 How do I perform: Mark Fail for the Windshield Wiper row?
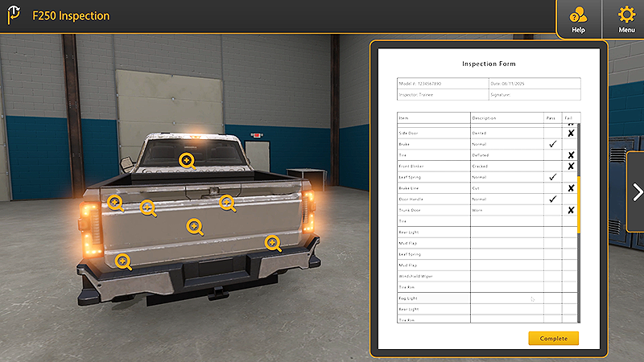coord(570,276)
